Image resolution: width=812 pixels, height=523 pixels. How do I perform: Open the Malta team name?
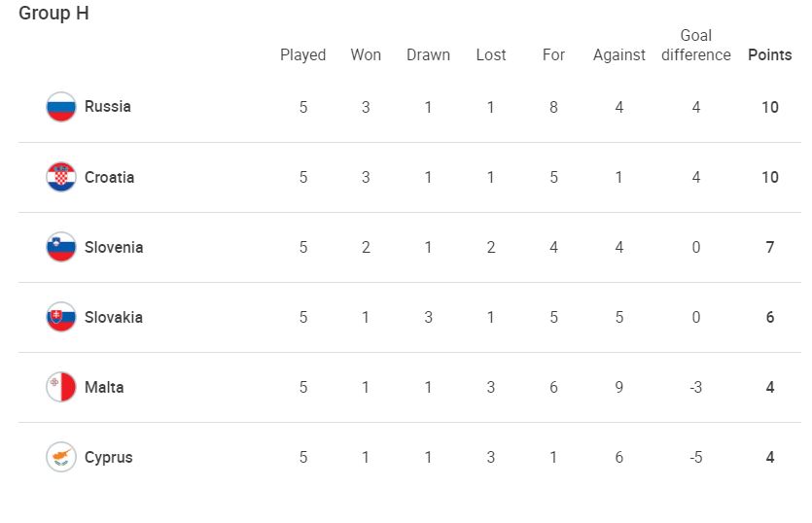(104, 387)
